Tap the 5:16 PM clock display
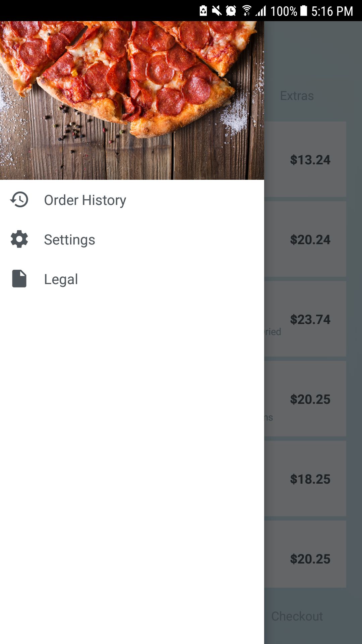Viewport: 362px width, 644px height. (x=332, y=11)
